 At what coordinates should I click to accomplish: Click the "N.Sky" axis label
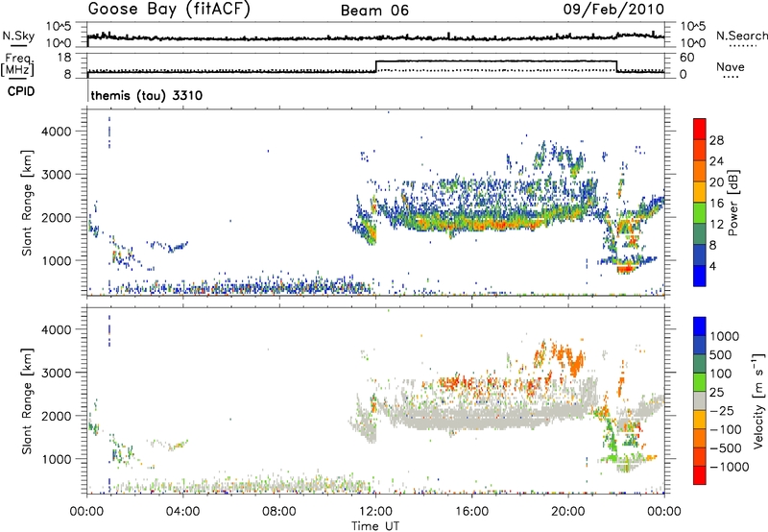tap(18, 36)
